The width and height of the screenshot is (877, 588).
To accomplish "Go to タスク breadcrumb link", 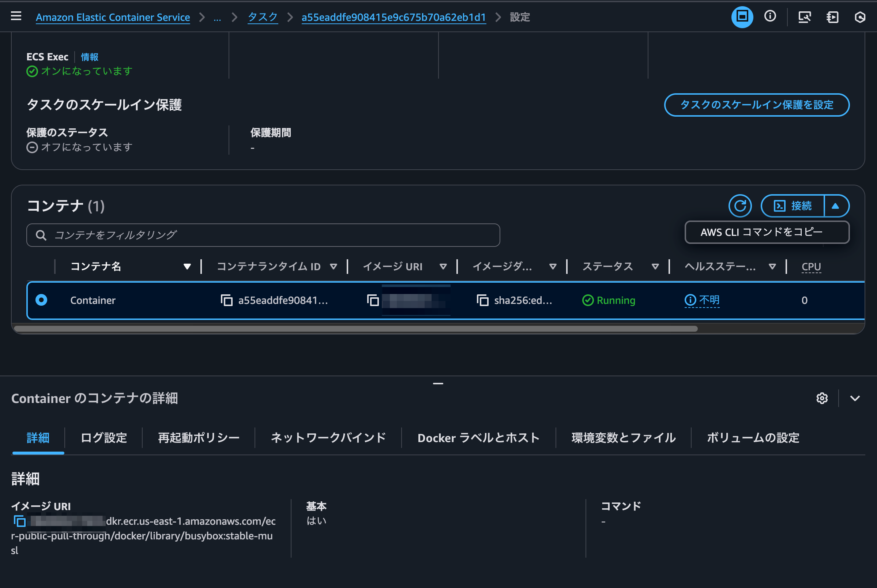I will point(263,17).
